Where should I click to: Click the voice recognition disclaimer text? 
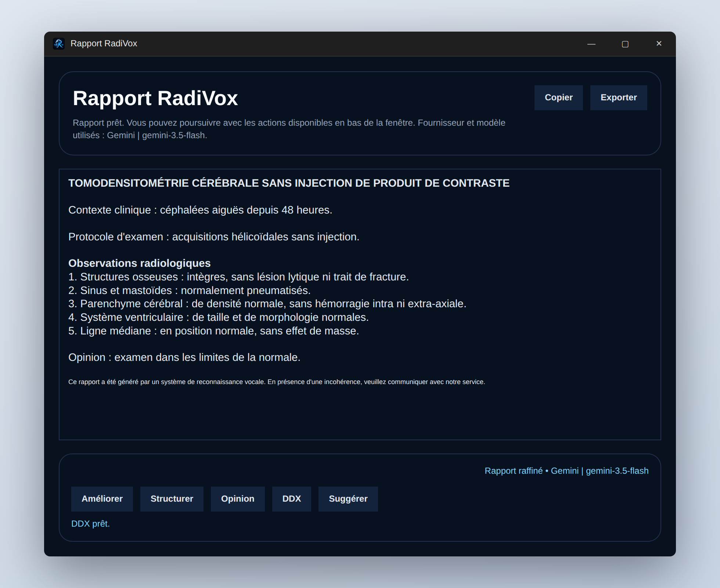[277, 382]
